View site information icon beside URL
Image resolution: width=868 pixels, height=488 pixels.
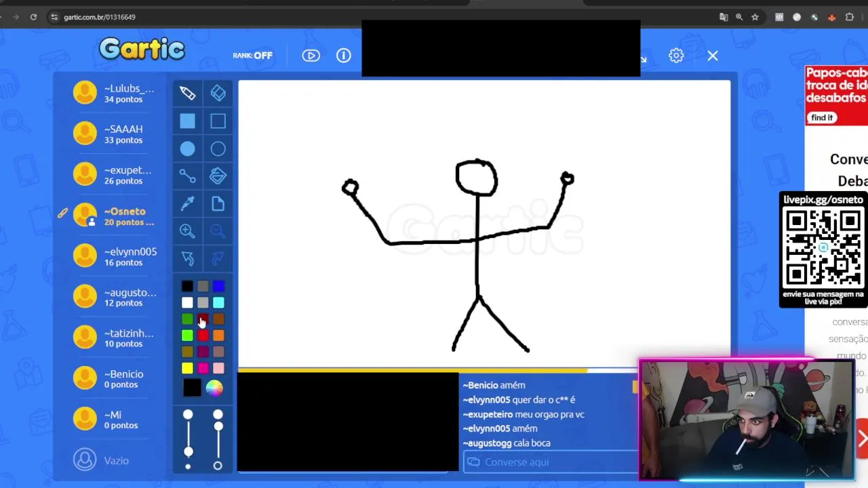[54, 17]
